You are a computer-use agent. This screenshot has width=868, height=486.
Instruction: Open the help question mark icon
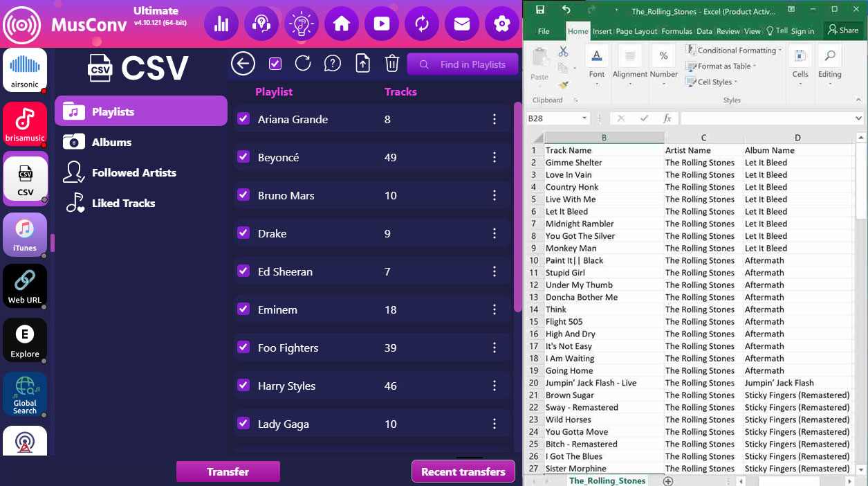[x=333, y=64]
